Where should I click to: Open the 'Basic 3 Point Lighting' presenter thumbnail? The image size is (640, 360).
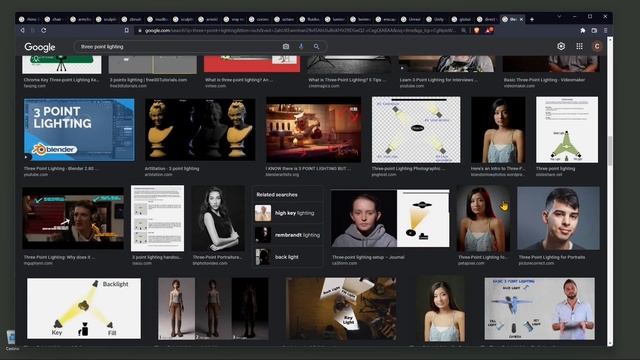(540, 309)
